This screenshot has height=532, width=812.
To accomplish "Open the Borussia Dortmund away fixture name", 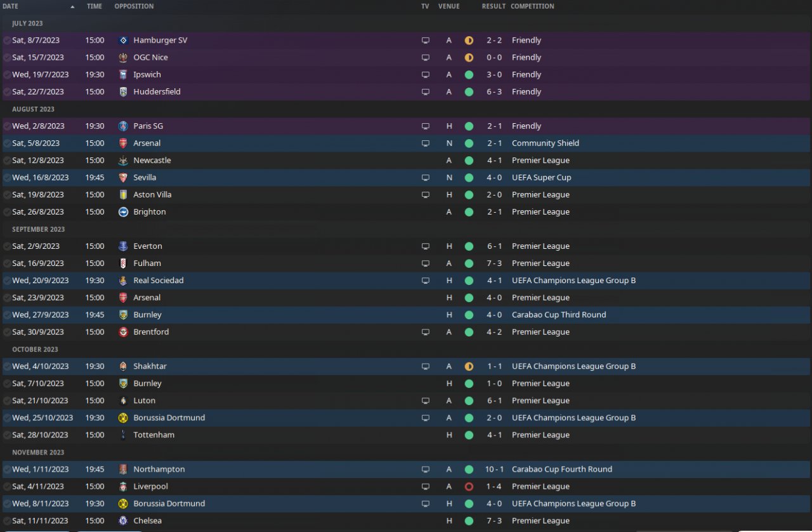I will click(x=169, y=418).
